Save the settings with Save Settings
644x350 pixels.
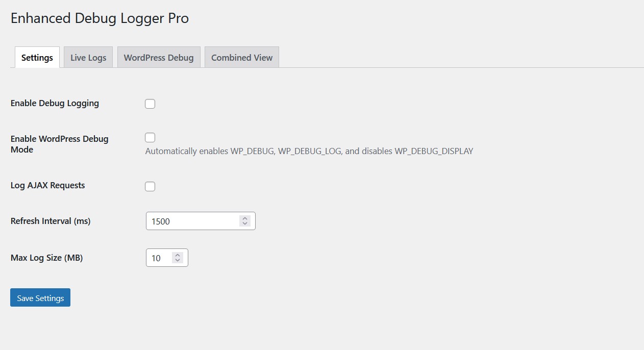point(40,297)
